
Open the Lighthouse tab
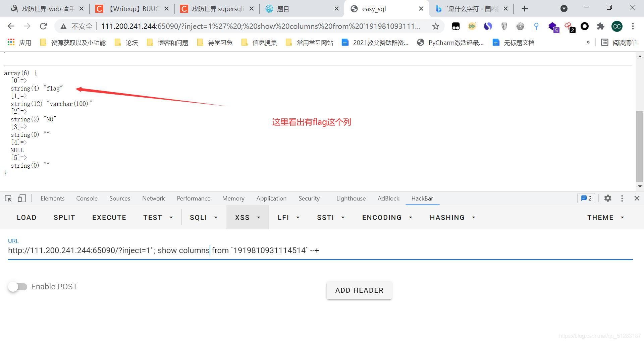pos(351,198)
